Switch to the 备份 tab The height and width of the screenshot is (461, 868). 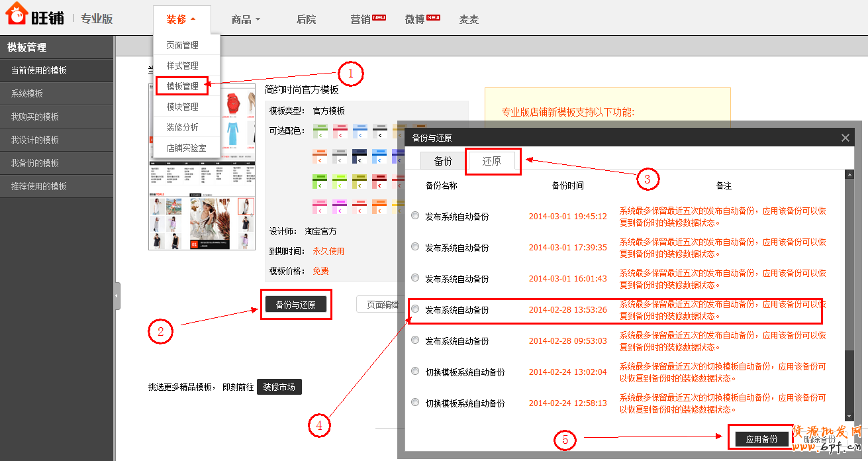pos(442,161)
